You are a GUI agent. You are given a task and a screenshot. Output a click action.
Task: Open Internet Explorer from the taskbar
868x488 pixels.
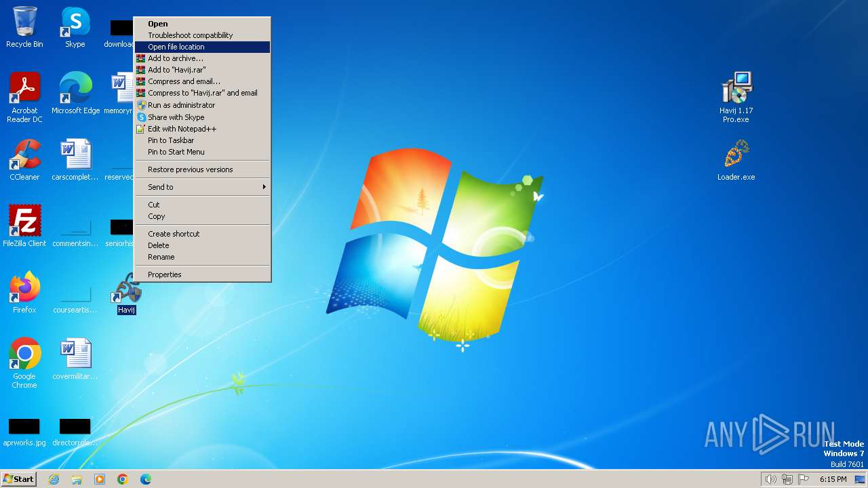pyautogui.click(x=54, y=479)
